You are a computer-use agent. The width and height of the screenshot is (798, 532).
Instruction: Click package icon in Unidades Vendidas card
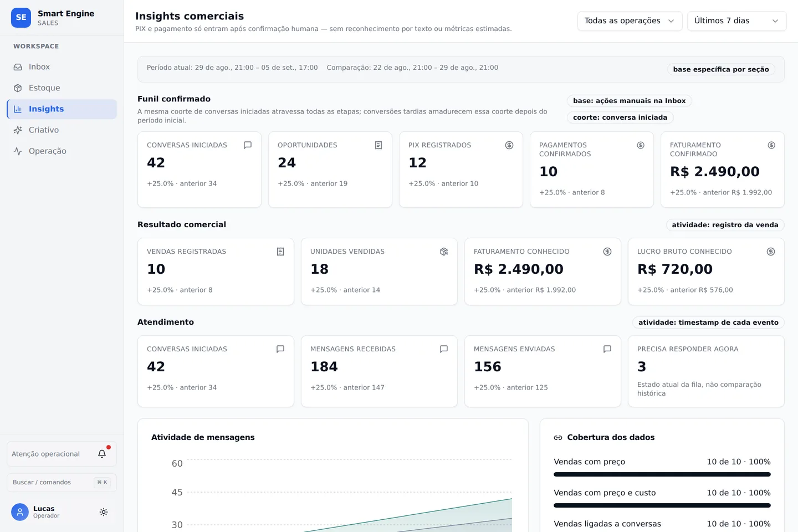click(444, 252)
